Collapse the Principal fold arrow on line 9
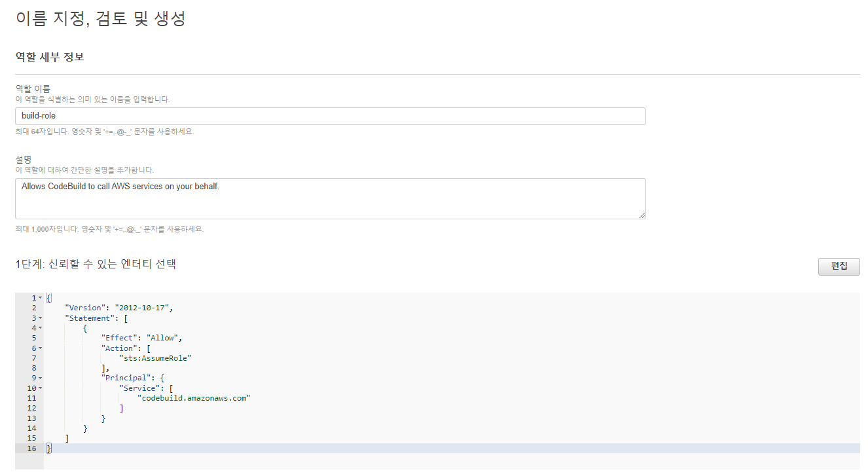Image resolution: width=868 pixels, height=474 pixels. click(41, 378)
